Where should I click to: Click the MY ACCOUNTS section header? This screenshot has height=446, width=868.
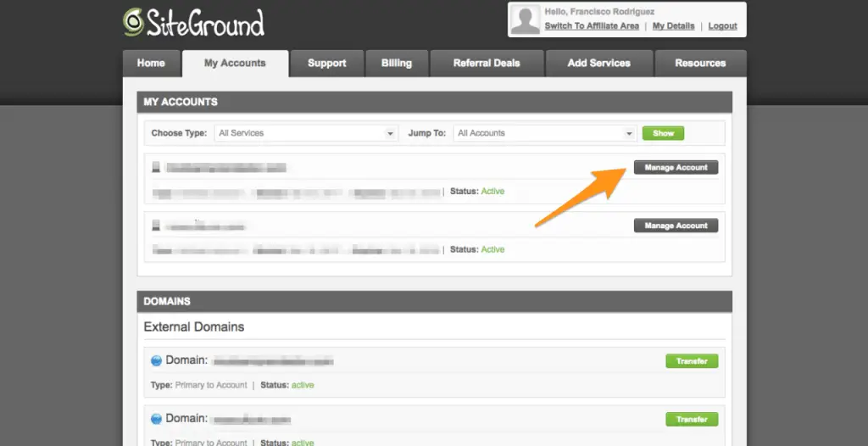click(x=435, y=102)
